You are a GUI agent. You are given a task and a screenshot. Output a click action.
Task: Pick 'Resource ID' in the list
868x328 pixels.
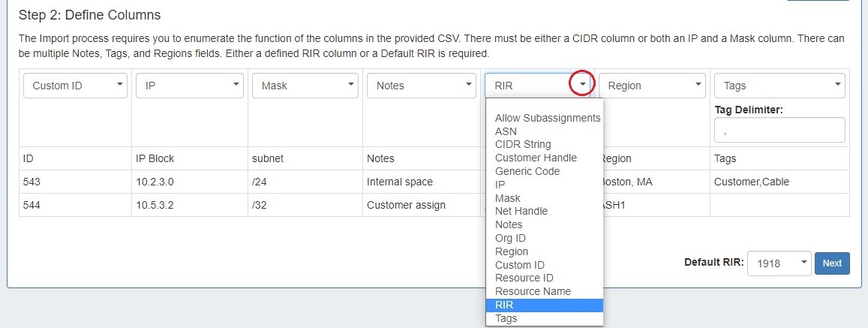(x=524, y=278)
